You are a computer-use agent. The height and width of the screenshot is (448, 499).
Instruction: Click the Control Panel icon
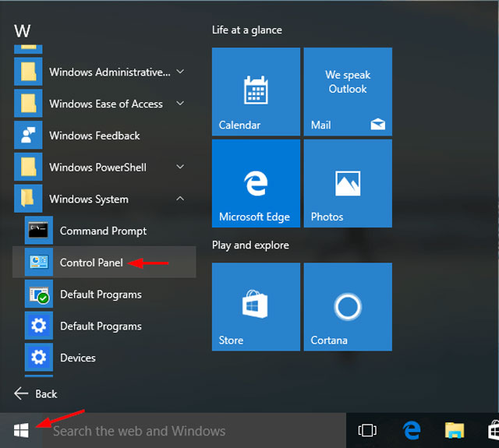[39, 262]
